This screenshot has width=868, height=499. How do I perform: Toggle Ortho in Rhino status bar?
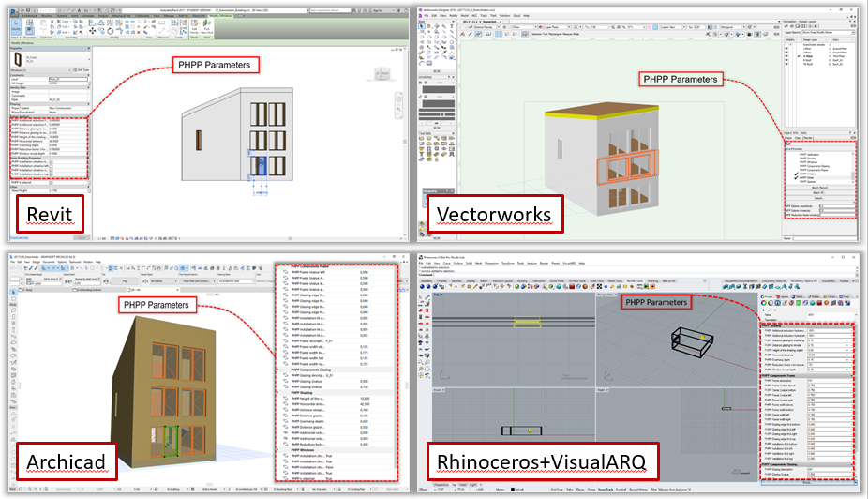pyautogui.click(x=570, y=490)
